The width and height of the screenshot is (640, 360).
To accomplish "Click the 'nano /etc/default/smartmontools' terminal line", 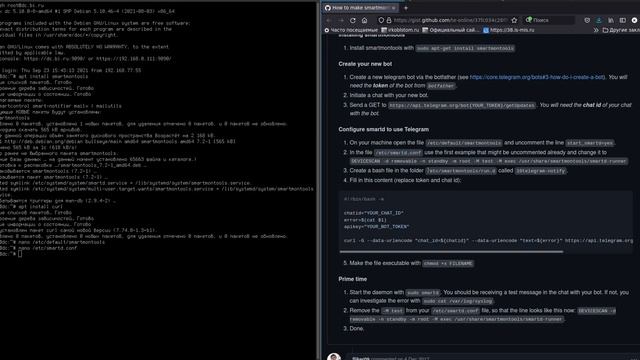I will (x=61, y=242).
